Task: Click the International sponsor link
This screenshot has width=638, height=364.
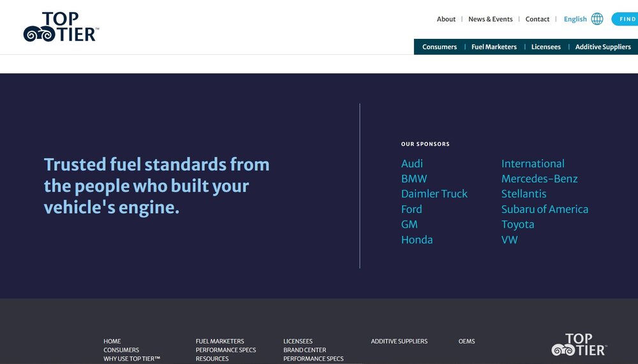Action: [533, 163]
